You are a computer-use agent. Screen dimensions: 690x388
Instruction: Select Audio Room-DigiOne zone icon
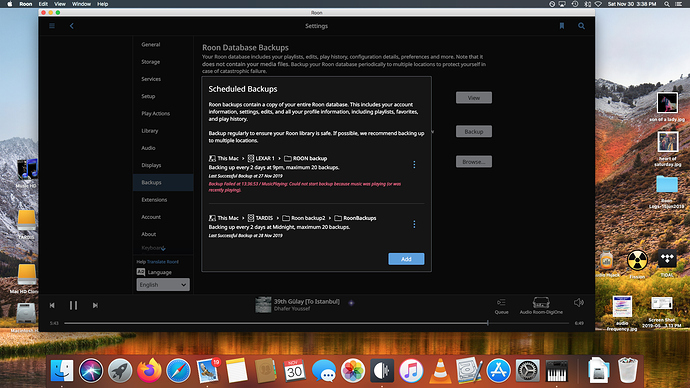(x=541, y=302)
